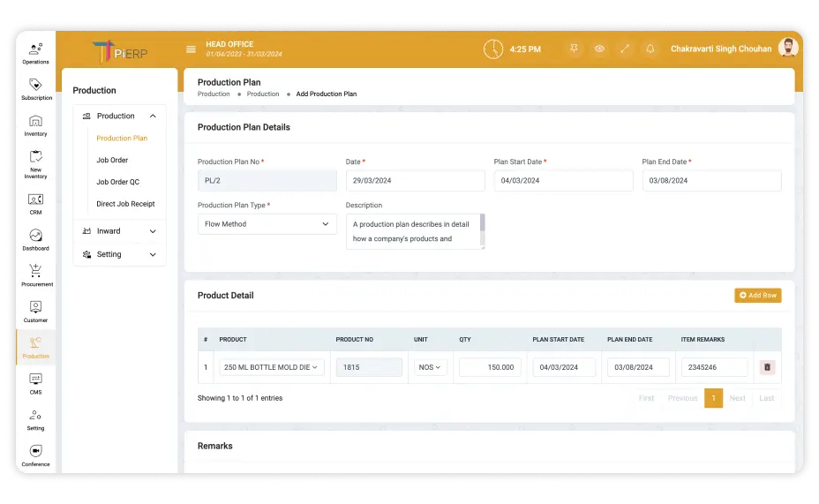Image resolution: width=819 pixels, height=504 pixels.
Task: Select Job Order QC menu item
Action: pos(118,182)
